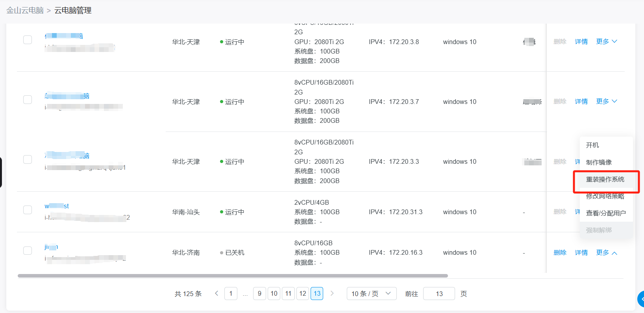Image resolution: width=644 pixels, height=313 pixels.
Task: Open the 10 条/页 page size dropdown
Action: (x=371, y=294)
